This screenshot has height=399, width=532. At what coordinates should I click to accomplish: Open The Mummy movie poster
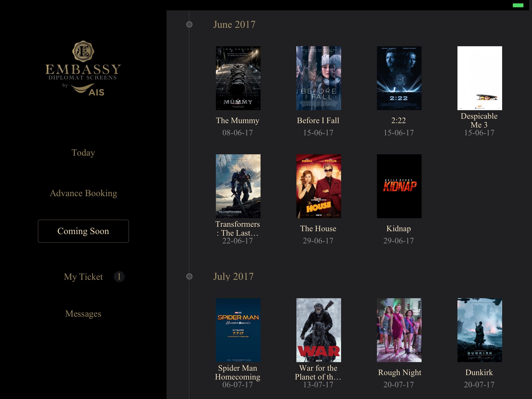pos(238,78)
